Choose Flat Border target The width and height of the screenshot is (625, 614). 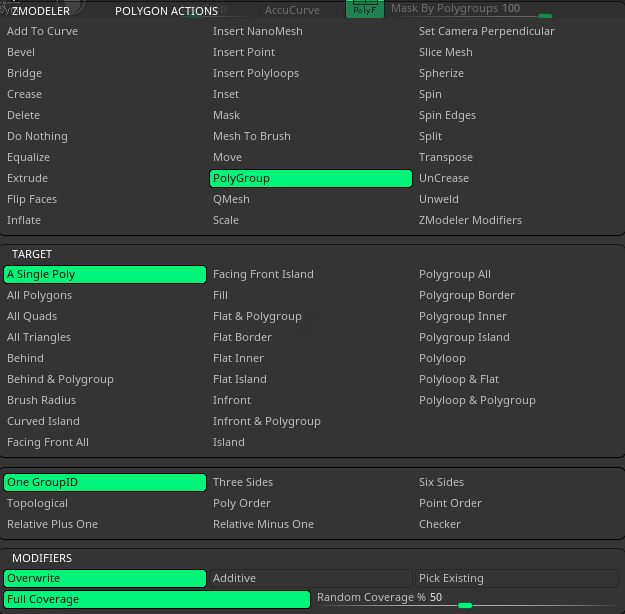242,337
